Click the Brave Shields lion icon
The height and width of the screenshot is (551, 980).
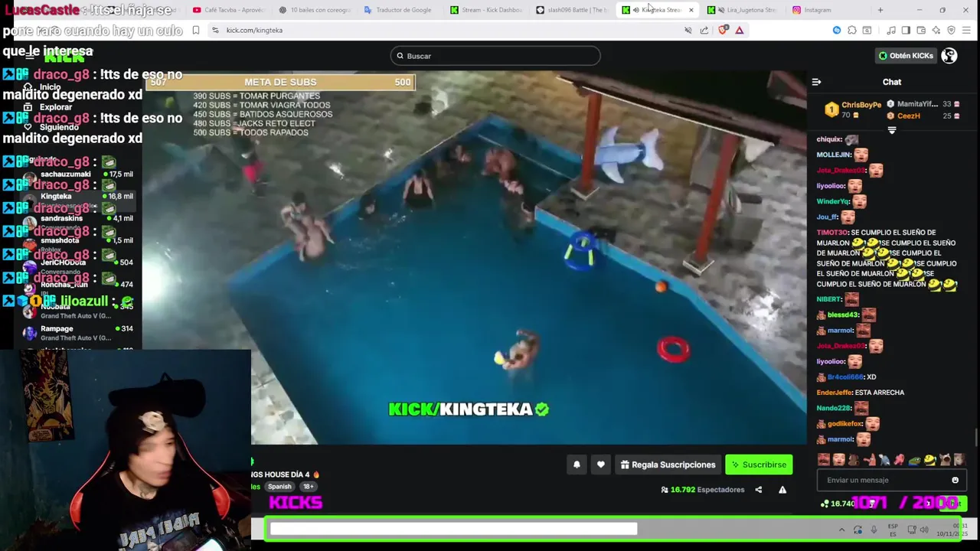coord(724,30)
